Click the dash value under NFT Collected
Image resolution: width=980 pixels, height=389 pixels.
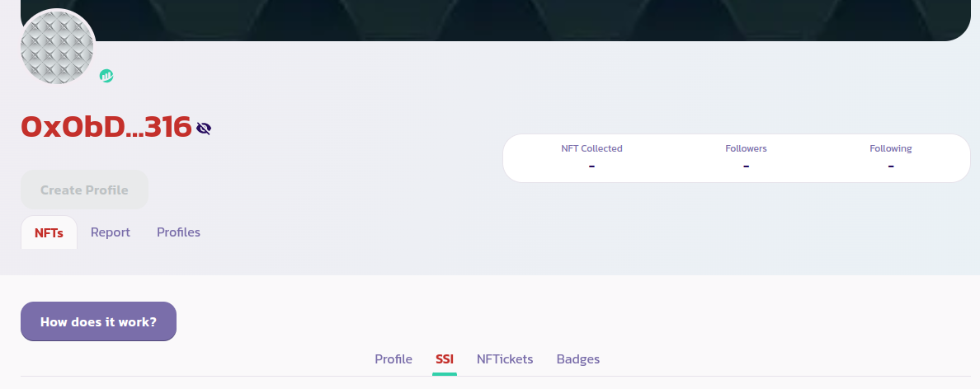(591, 166)
